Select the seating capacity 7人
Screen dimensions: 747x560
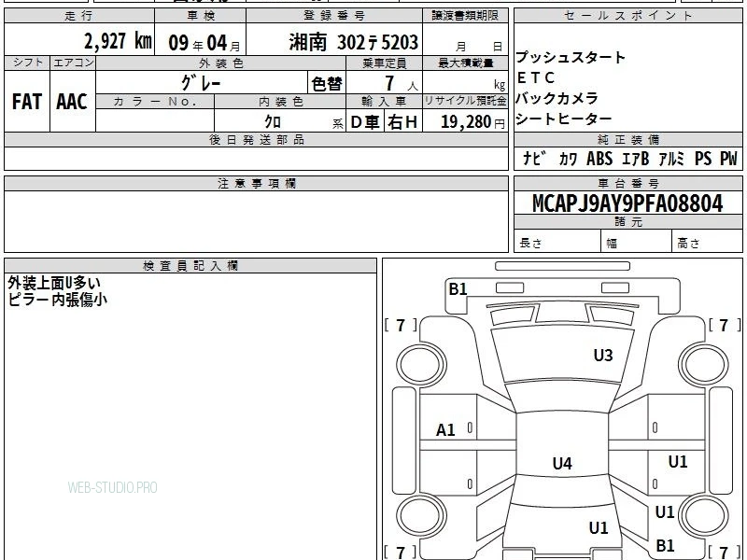[401, 84]
